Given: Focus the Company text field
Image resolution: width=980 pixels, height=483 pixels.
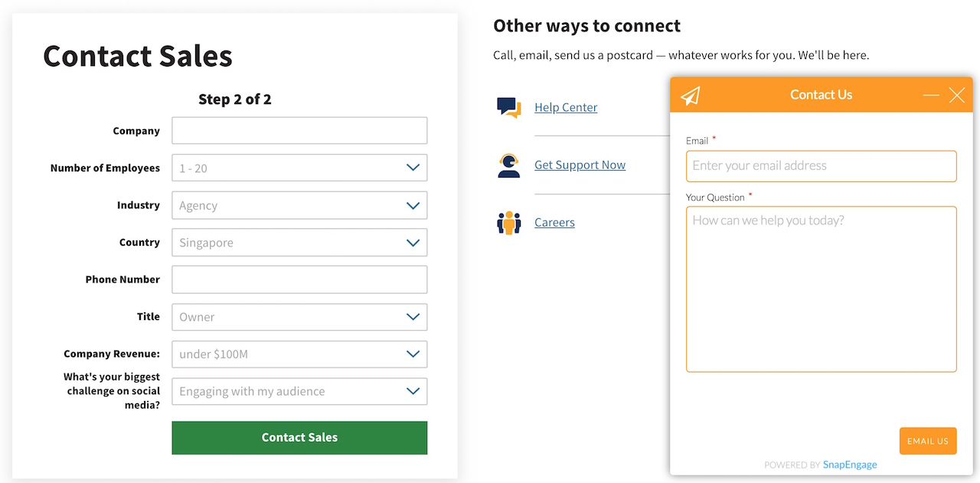Looking at the screenshot, I should [299, 131].
